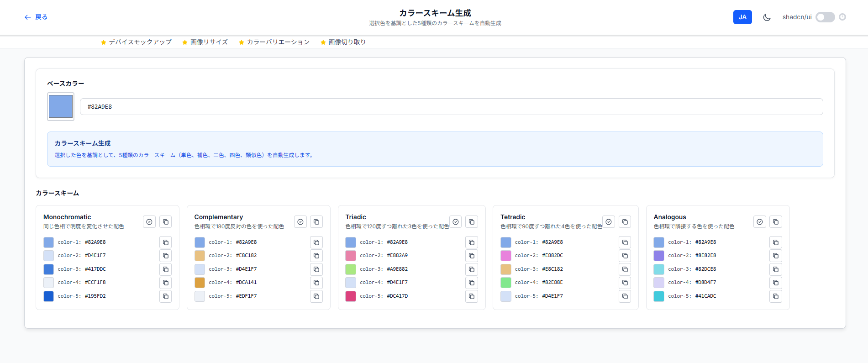The image size is (868, 363).
Task: Copy the whole Complementary scheme
Action: (316, 222)
